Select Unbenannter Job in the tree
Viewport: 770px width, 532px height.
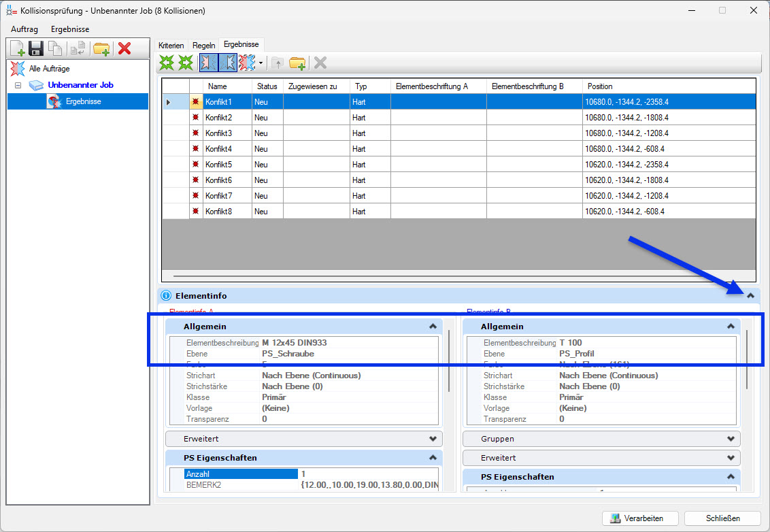click(x=80, y=85)
